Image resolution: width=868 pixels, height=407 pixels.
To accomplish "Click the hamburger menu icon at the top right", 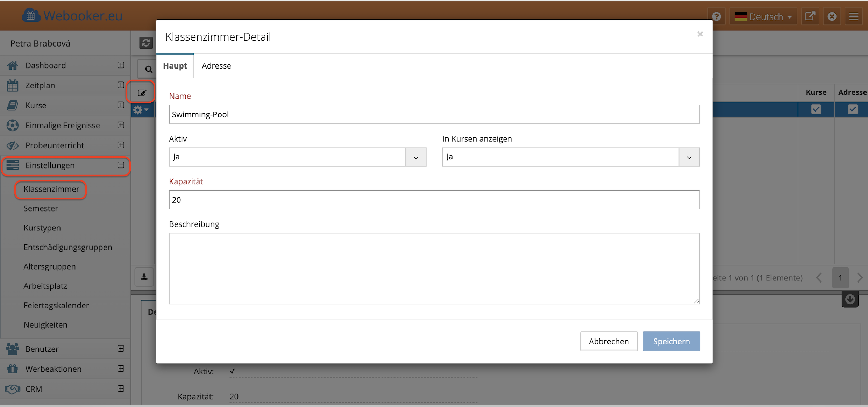I will tap(854, 16).
